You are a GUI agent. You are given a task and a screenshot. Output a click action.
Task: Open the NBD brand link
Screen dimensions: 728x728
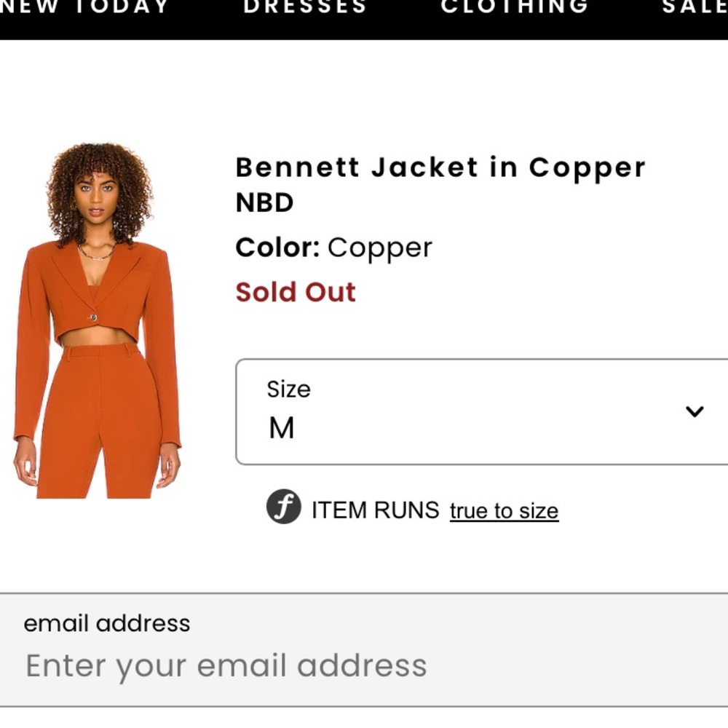264,203
